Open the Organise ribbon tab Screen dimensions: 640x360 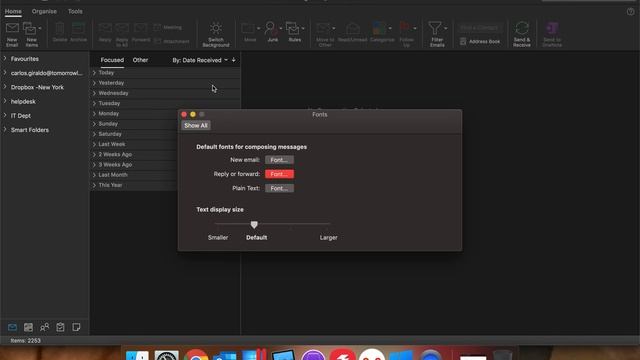(44, 11)
